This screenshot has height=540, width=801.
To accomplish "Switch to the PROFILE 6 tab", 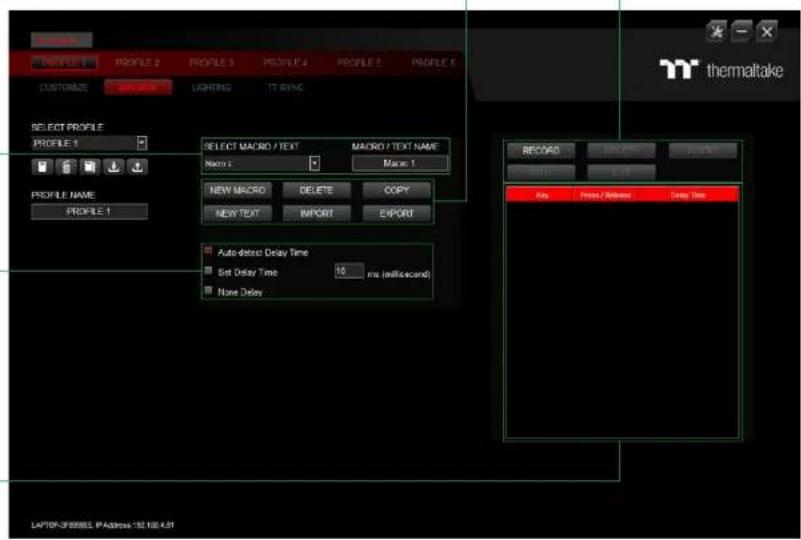I will 433,62.
